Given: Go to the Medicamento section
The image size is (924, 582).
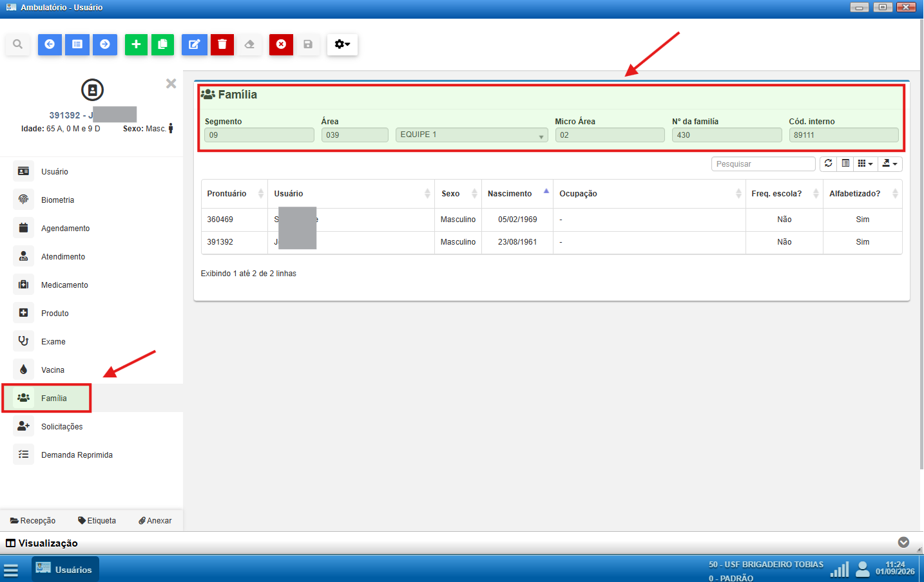Looking at the screenshot, I should 91,285.
